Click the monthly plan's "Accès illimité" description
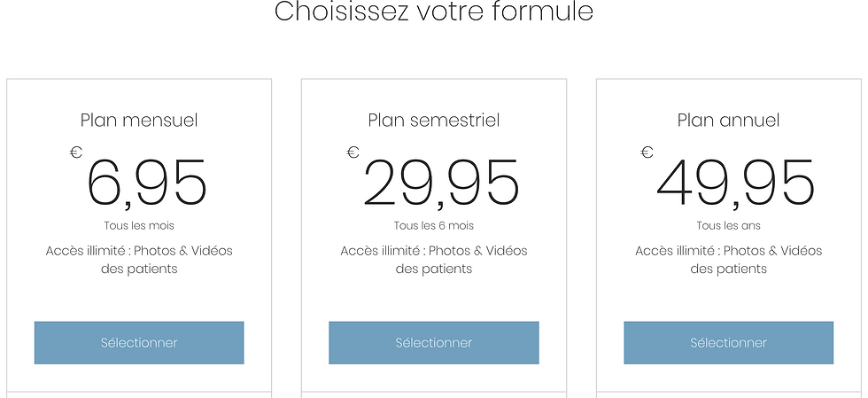The width and height of the screenshot is (868, 398). pyautogui.click(x=139, y=260)
